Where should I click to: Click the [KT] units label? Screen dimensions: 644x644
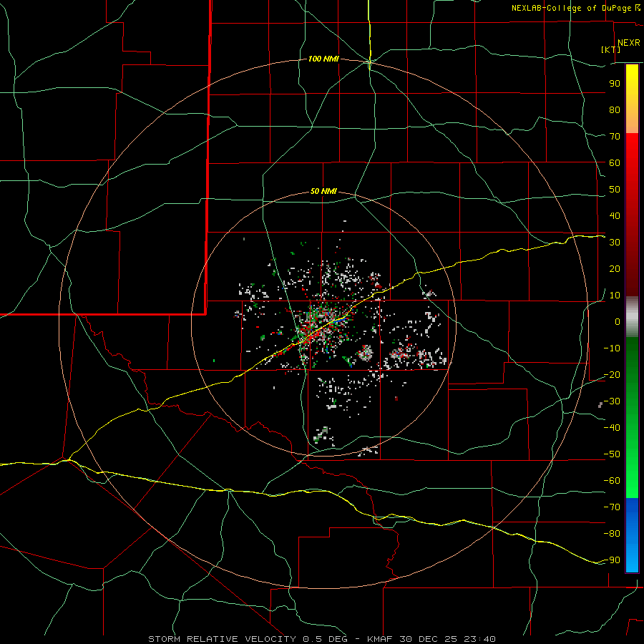click(610, 49)
